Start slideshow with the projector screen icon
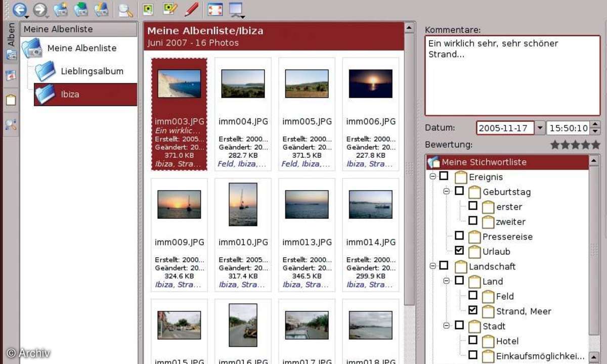The width and height of the screenshot is (607, 364). coord(236,9)
